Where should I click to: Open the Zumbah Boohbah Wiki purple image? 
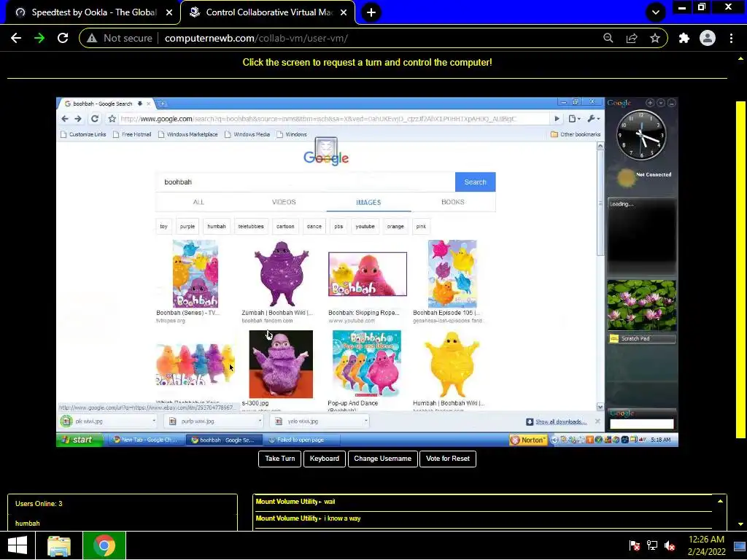tap(281, 274)
